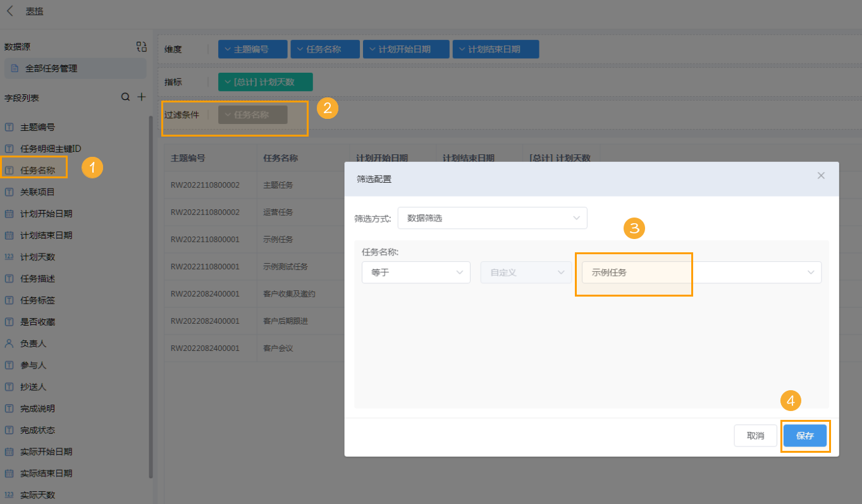862x504 pixels.
Task: Click the add field plus icon
Action: click(x=140, y=97)
